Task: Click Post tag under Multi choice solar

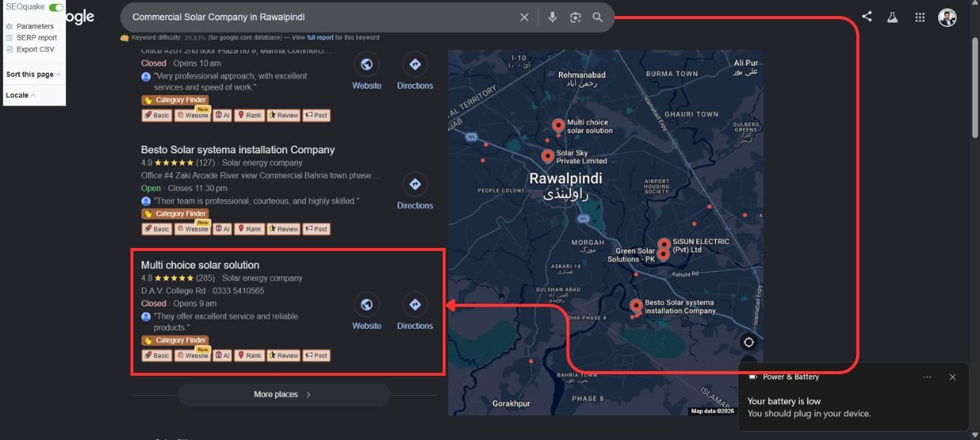Action: coord(316,355)
